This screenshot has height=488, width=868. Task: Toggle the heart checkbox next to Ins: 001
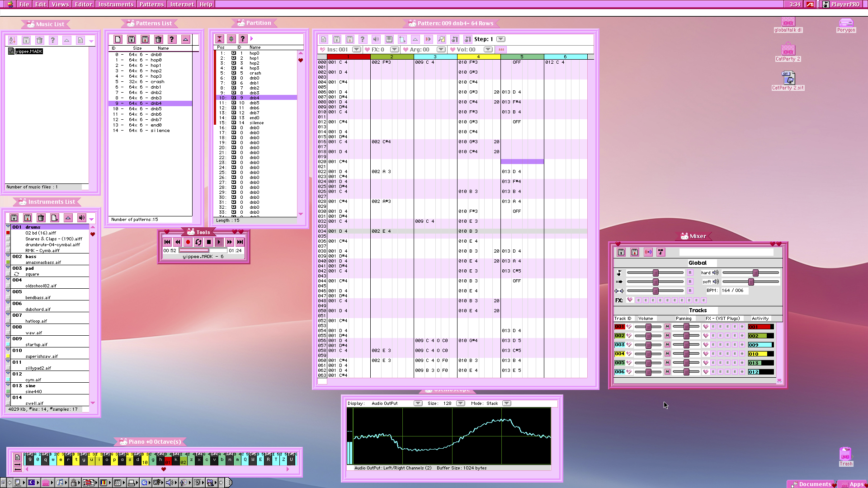click(x=323, y=50)
